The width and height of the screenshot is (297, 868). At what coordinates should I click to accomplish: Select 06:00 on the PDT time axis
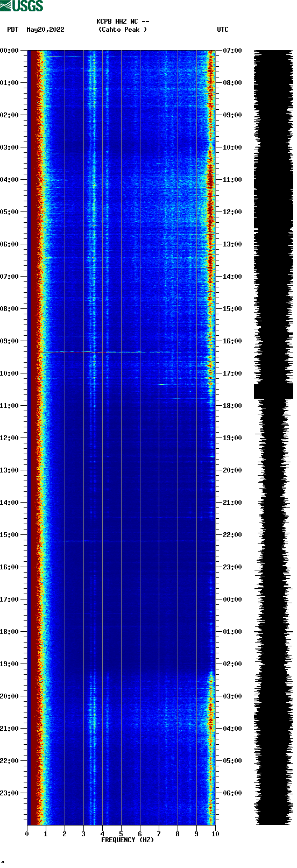(9, 244)
